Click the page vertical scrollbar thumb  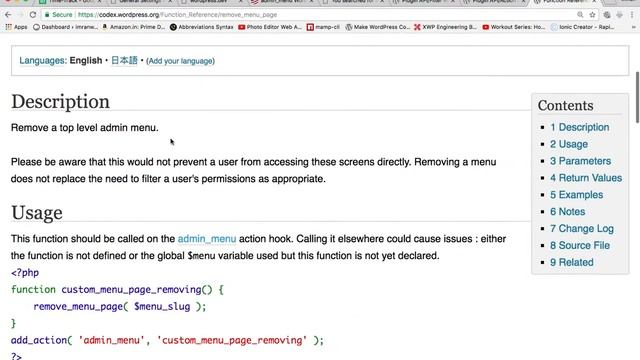638,97
